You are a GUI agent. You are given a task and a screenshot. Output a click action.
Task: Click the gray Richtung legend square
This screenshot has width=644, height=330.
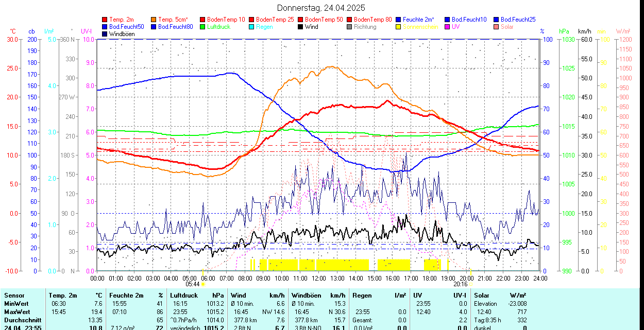tap(350, 27)
